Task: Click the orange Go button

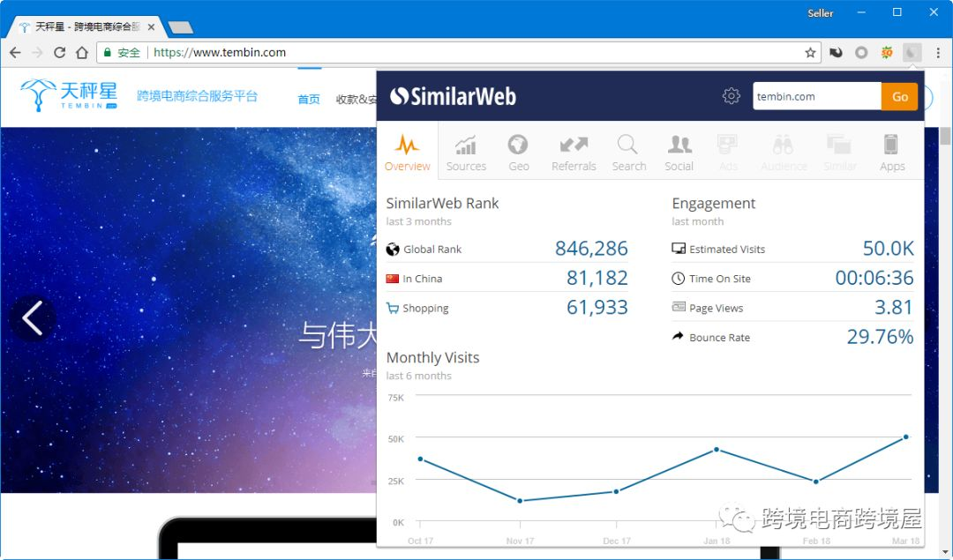Action: coord(899,97)
